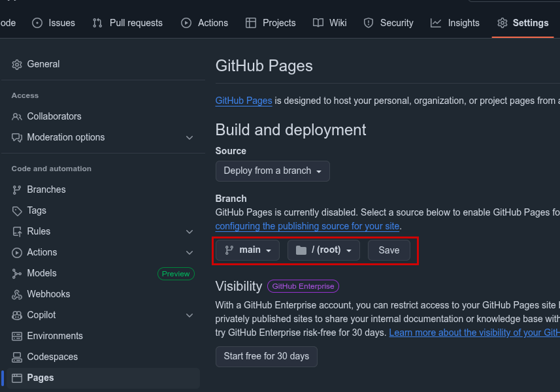Image resolution: width=560 pixels, height=392 pixels.
Task: Open the Pull requests tab
Action: (127, 23)
